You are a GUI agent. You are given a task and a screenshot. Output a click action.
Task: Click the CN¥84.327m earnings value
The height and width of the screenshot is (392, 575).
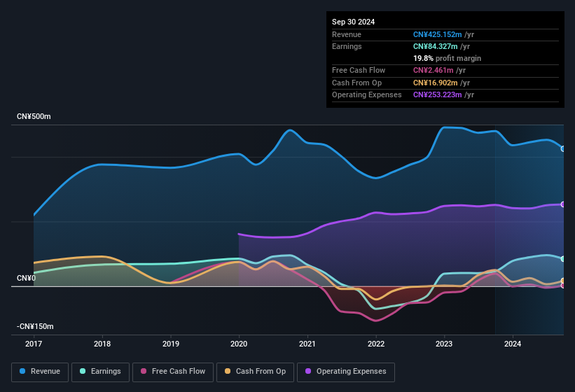436,46
